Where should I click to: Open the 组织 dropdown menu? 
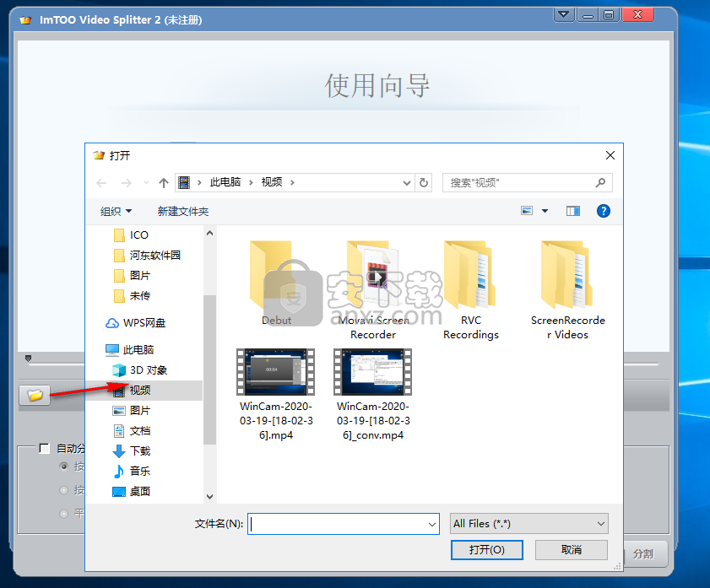coord(116,211)
